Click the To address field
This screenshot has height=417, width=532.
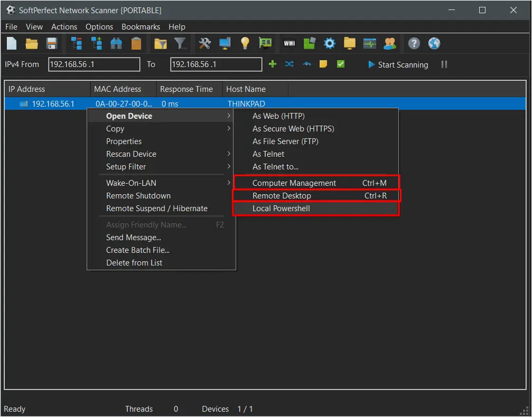(x=216, y=64)
